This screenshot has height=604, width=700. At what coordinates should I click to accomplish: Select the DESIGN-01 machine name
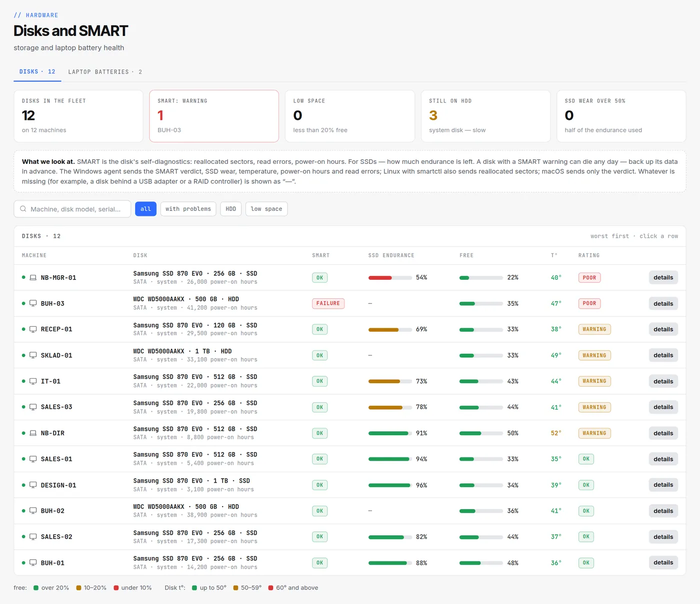[x=58, y=485]
